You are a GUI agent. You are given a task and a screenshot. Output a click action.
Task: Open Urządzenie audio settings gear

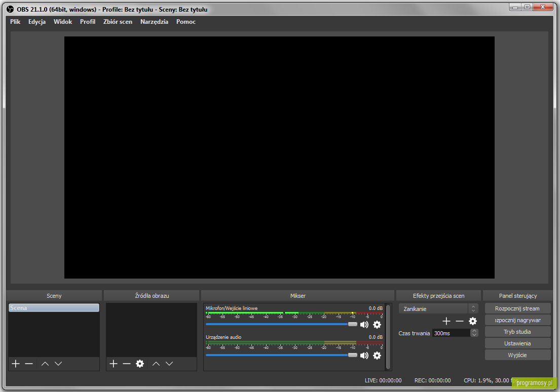click(377, 355)
